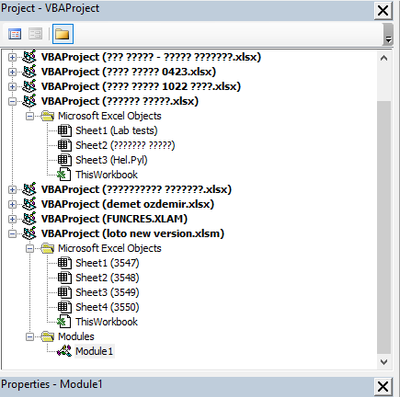Click ThisWorkbook icon under ?????? ?????.xlsx
This screenshot has height=397, width=400.
click(x=64, y=174)
